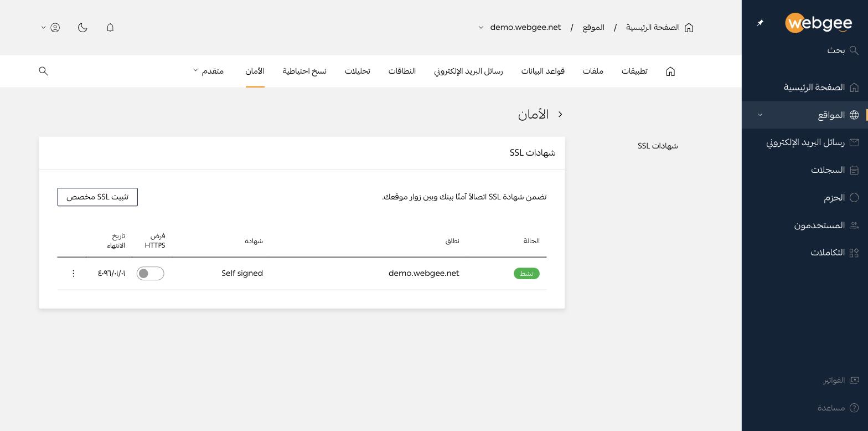Click demo.webgee.net domain cell
This screenshot has width=868, height=431.
(x=424, y=274)
